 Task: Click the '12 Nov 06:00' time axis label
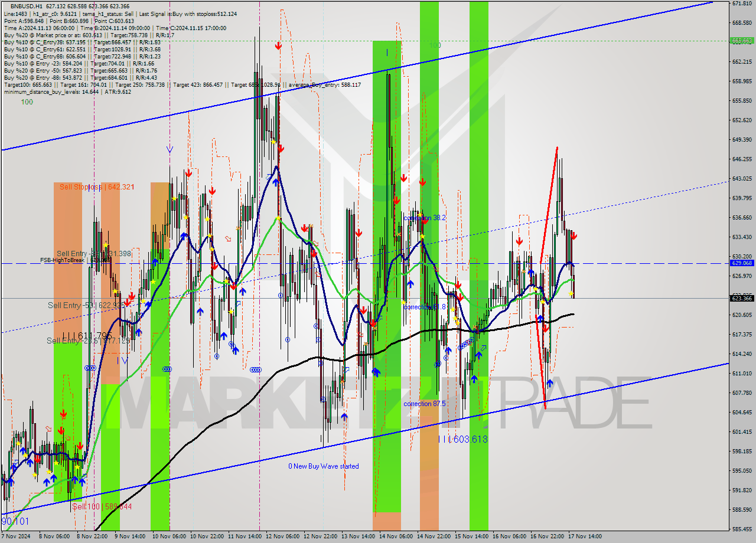click(x=282, y=537)
